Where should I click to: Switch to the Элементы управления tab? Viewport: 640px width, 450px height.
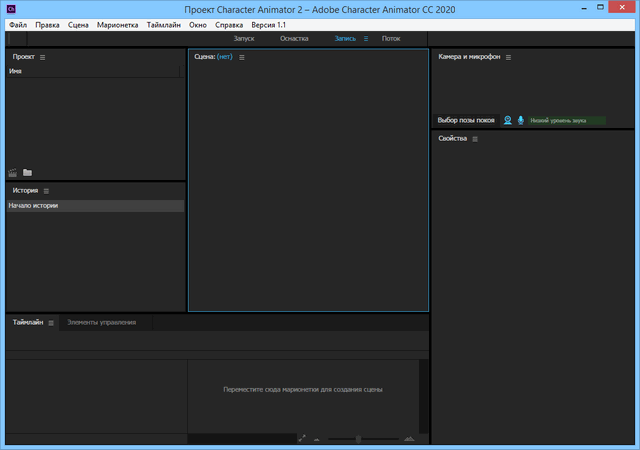click(x=101, y=323)
